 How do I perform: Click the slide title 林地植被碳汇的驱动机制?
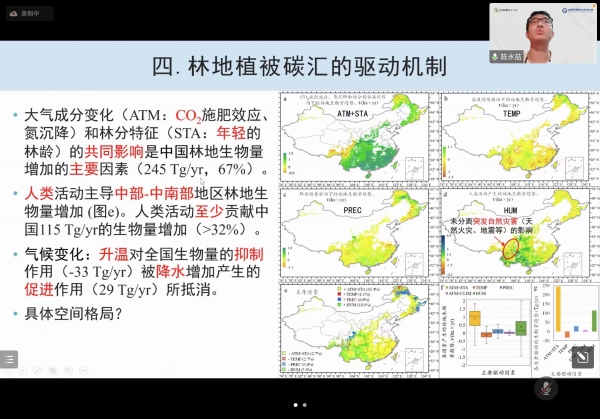coord(300,66)
